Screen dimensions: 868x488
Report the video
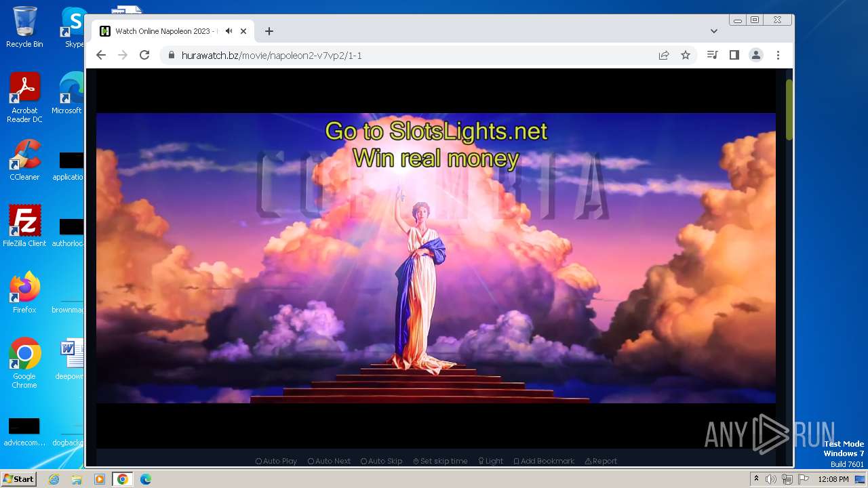pyautogui.click(x=601, y=461)
